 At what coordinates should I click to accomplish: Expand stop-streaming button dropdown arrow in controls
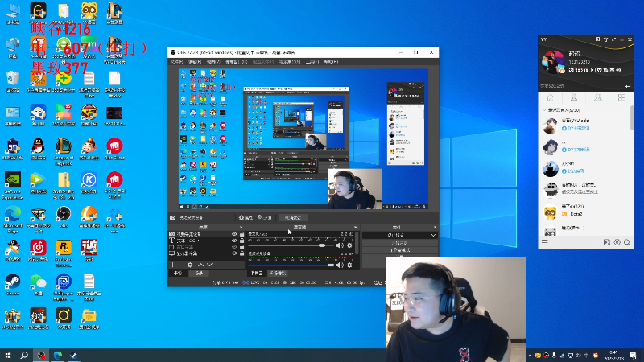pyautogui.click(x=433, y=236)
